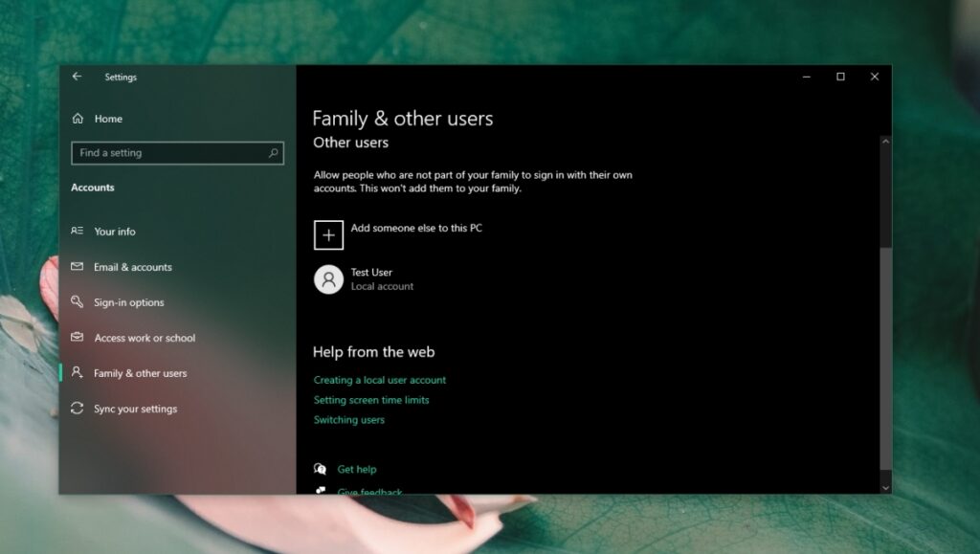Screen dimensions: 980x554
Task: Click the plus icon to add someone
Action: point(328,234)
